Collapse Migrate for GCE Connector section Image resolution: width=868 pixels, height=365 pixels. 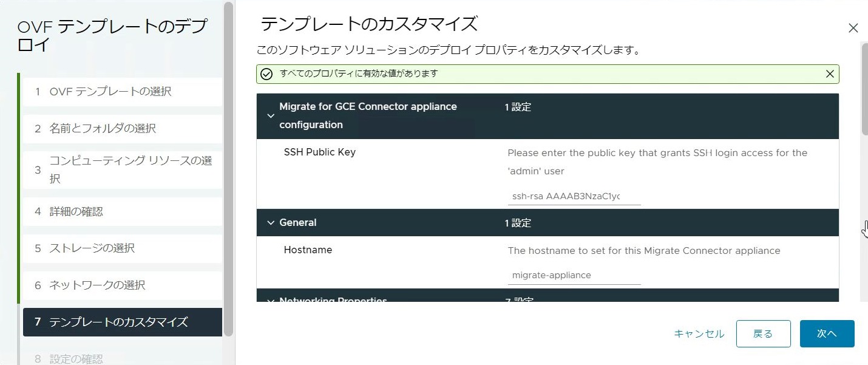point(271,115)
